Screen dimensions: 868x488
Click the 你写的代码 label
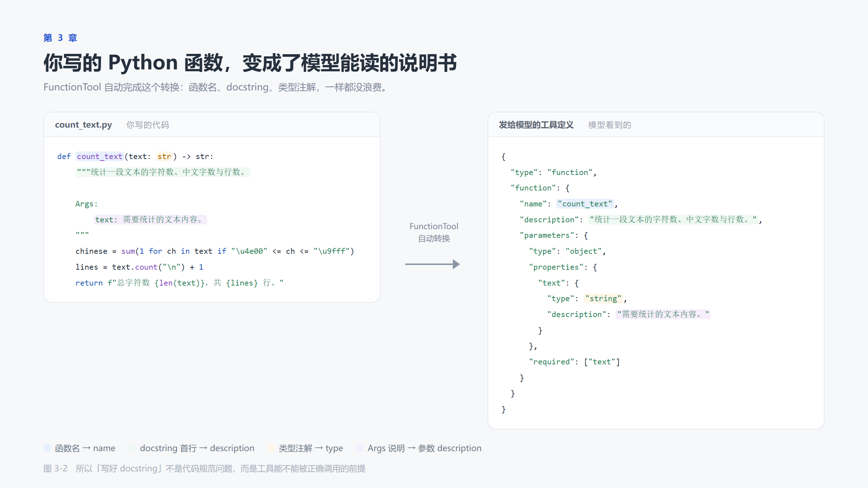(148, 125)
